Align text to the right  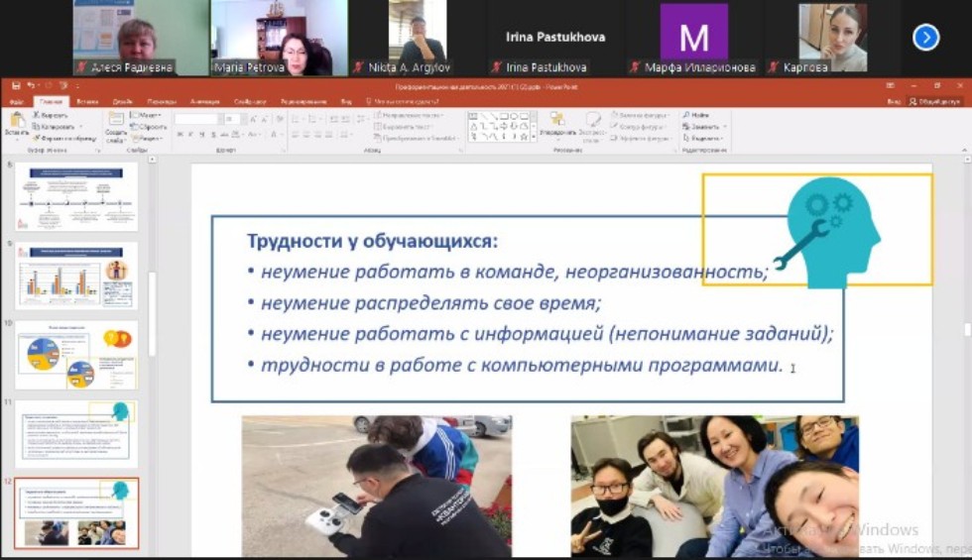pyautogui.click(x=318, y=135)
